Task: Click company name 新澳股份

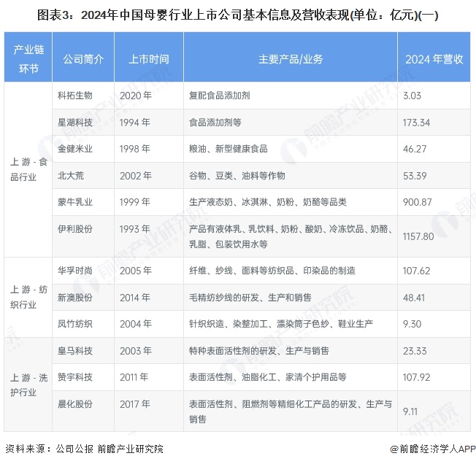Action: click(75, 298)
